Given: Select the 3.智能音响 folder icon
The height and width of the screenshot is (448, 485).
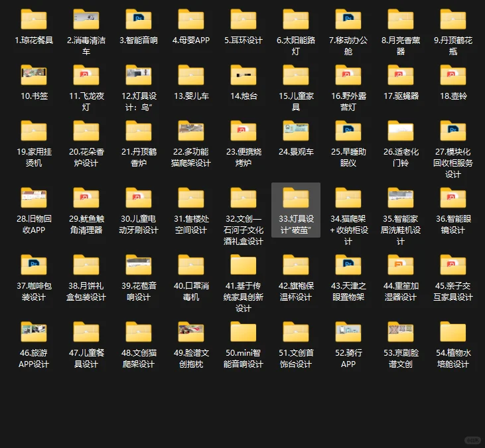Looking at the screenshot, I should (x=139, y=19).
